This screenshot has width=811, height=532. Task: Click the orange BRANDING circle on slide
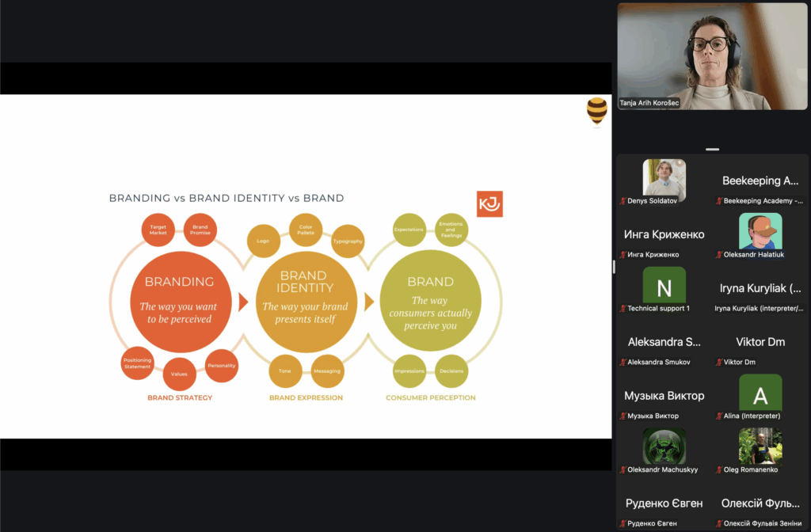pyautogui.click(x=181, y=302)
